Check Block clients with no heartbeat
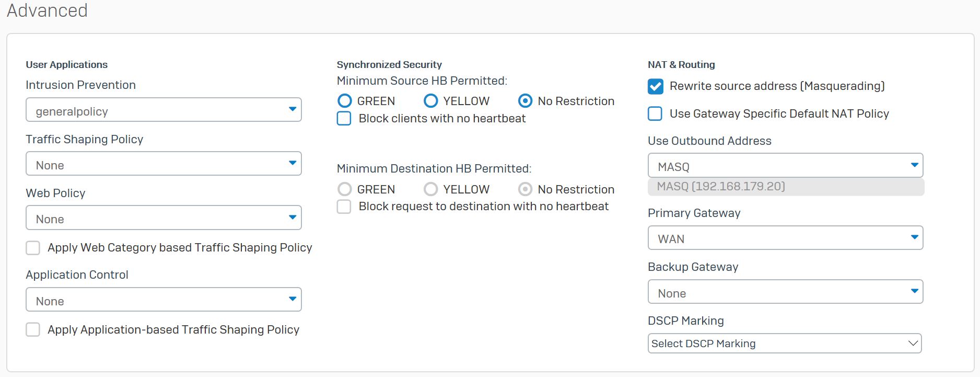 pyautogui.click(x=344, y=119)
